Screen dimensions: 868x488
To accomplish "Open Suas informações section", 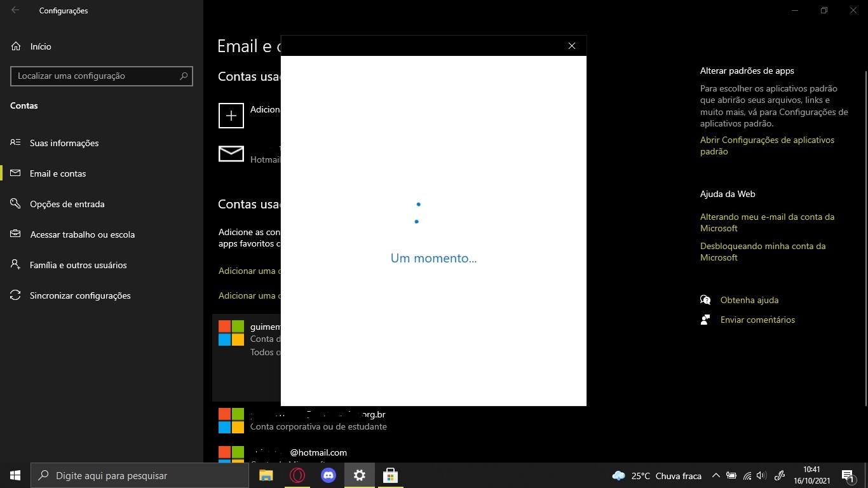I will click(x=102, y=143).
